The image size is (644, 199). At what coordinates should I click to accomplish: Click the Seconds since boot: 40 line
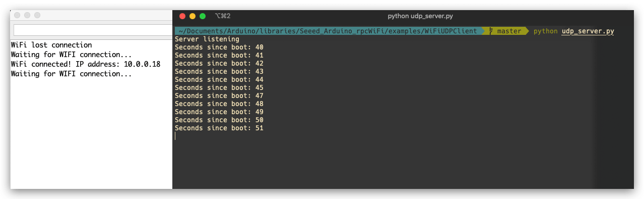click(x=219, y=47)
